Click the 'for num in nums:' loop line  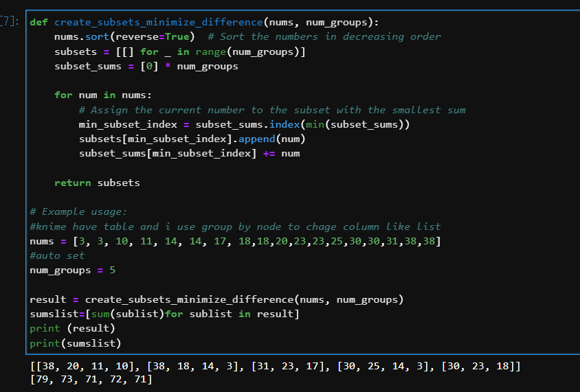tap(103, 95)
